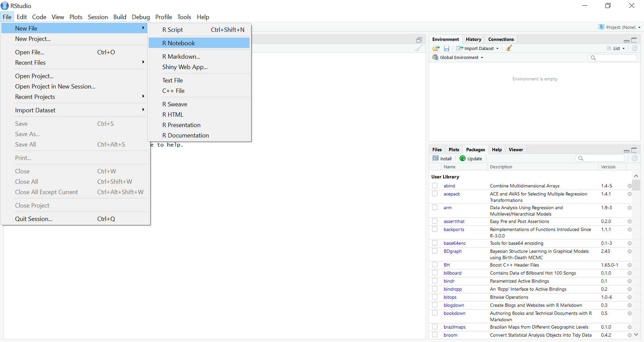The width and height of the screenshot is (644, 342).
Task: Clear environment objects with the broom icon
Action: [509, 48]
